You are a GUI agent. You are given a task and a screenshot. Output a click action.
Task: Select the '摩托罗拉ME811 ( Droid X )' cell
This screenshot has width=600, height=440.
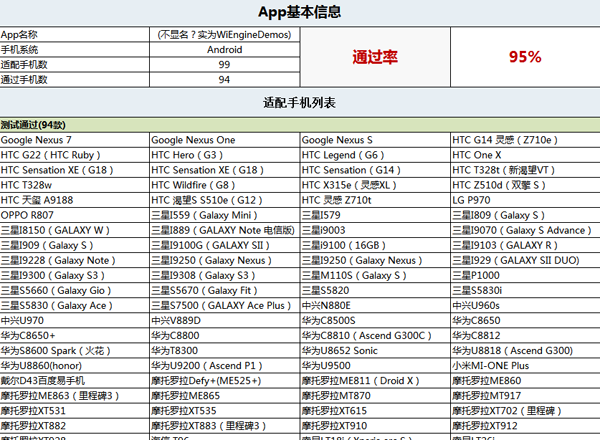point(375,381)
